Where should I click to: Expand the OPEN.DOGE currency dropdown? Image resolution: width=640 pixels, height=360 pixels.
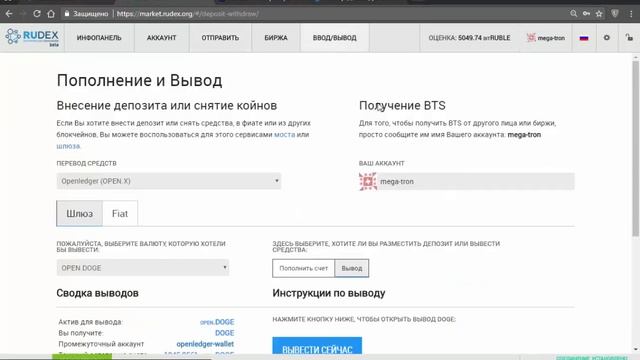(143, 268)
